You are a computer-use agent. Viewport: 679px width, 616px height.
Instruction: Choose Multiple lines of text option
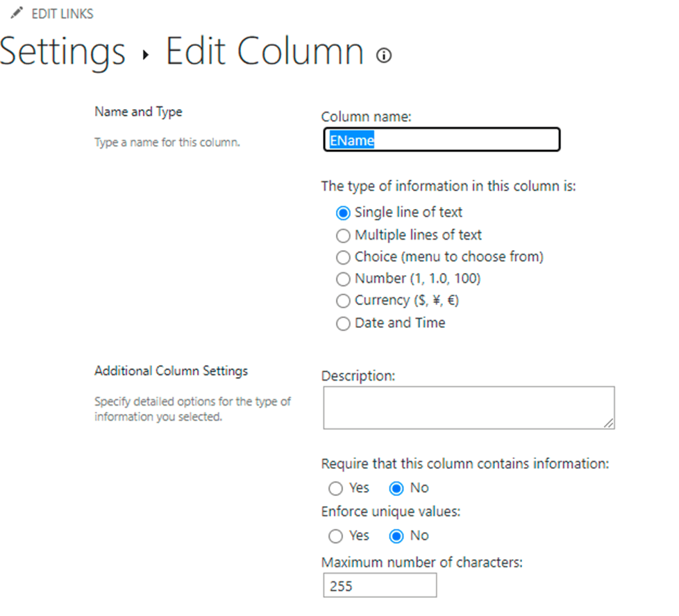[343, 235]
